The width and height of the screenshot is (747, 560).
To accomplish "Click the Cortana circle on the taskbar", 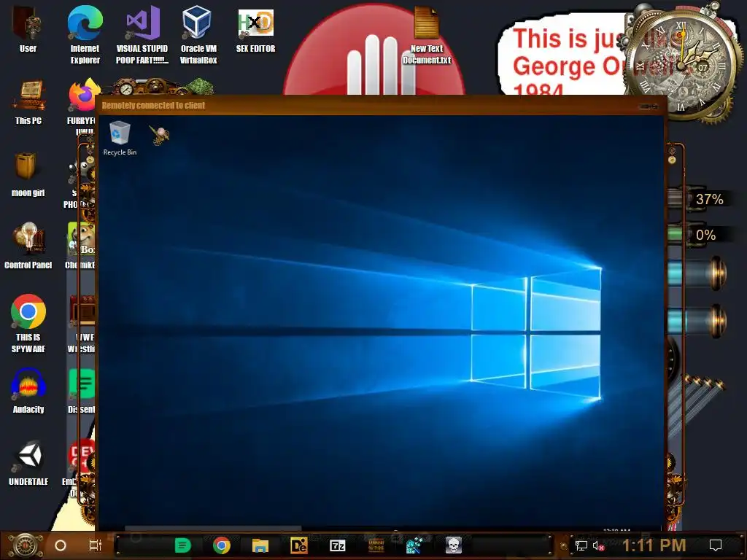I will coord(61,545).
